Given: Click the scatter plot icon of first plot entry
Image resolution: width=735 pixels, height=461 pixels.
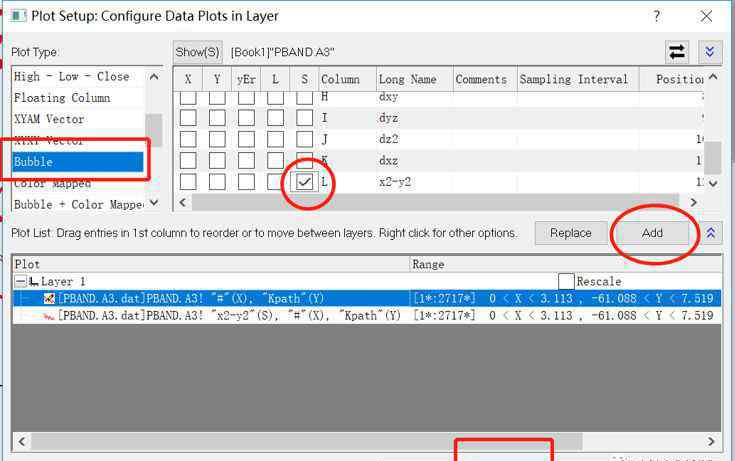Looking at the screenshot, I should click(48, 298).
